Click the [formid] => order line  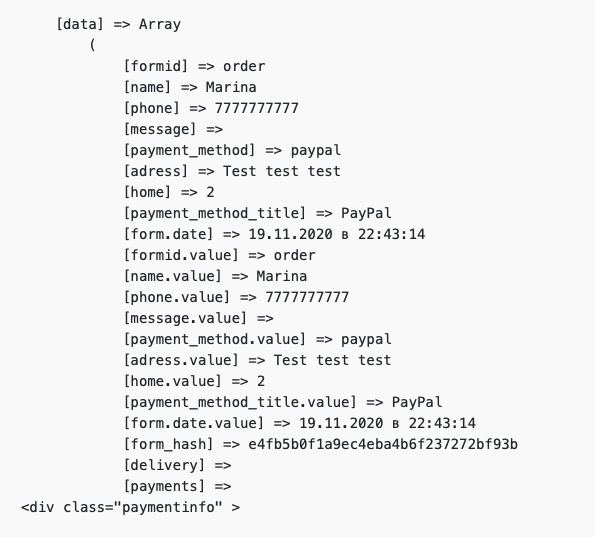click(194, 66)
